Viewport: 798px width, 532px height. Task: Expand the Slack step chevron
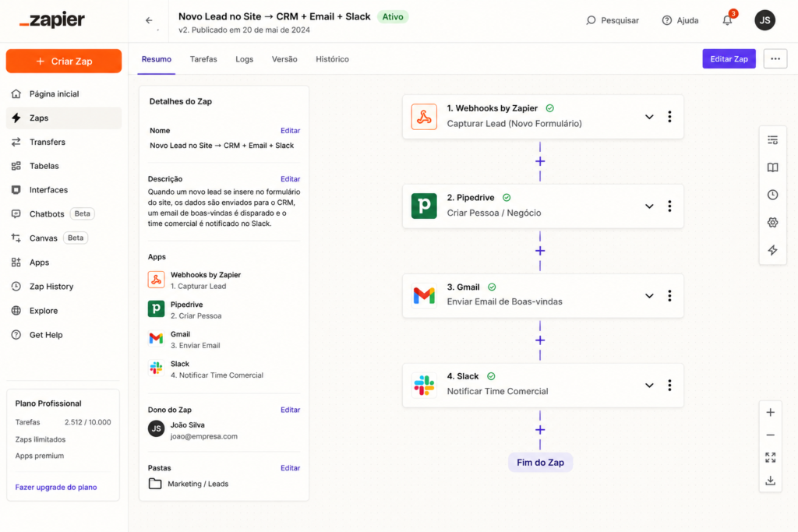tap(649, 386)
